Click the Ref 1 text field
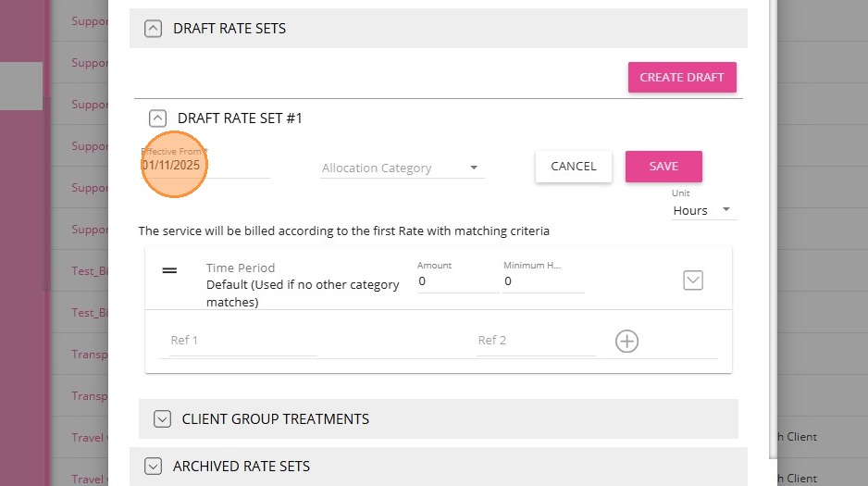The width and height of the screenshot is (868, 486). click(242, 341)
